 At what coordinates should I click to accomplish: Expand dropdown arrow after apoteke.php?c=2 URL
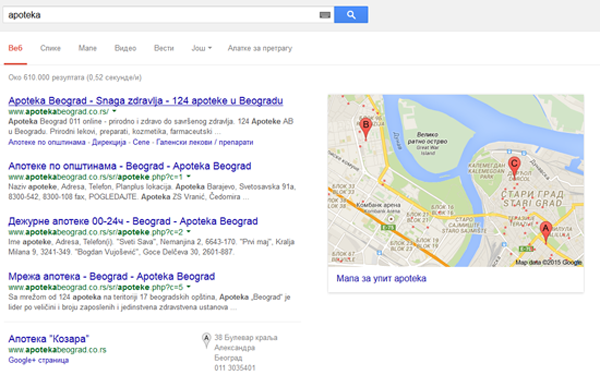[x=188, y=232]
